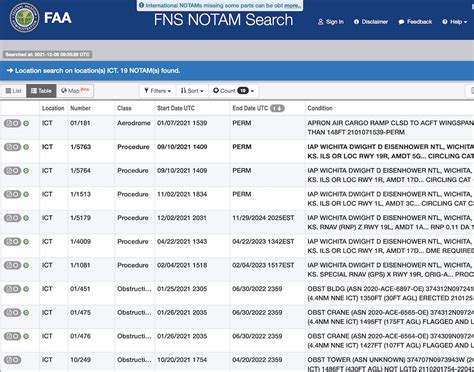Click the gray pill's left icon in row 01/181
This screenshot has width=474, height=372.
[9, 123]
